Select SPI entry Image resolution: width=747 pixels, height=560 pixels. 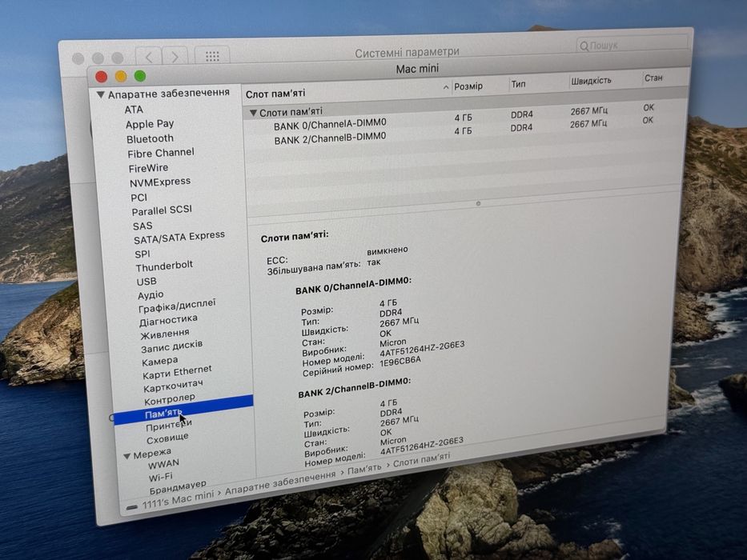(142, 254)
